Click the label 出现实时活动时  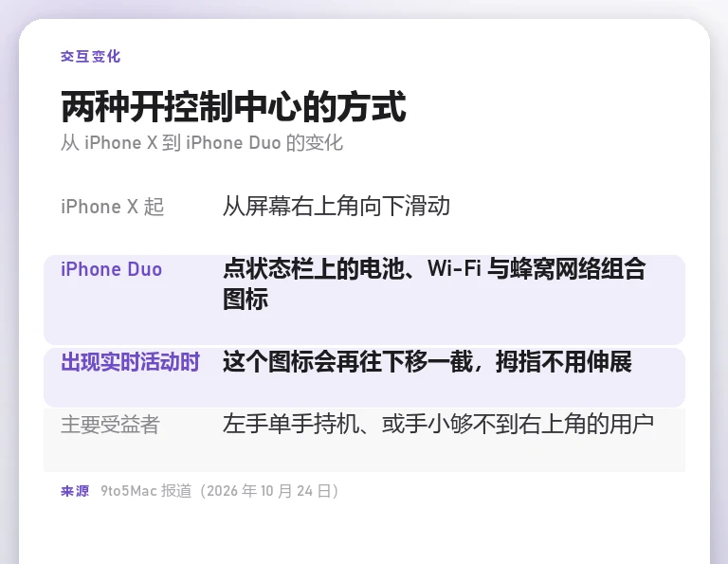tap(131, 362)
